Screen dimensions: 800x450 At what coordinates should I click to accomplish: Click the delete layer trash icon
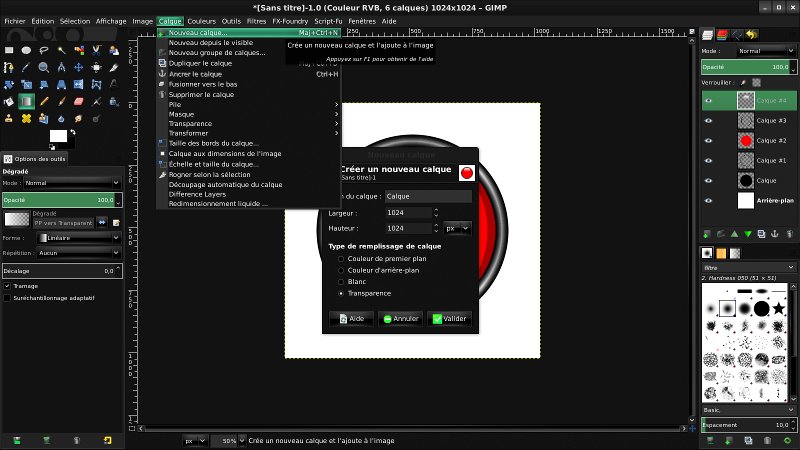click(789, 234)
